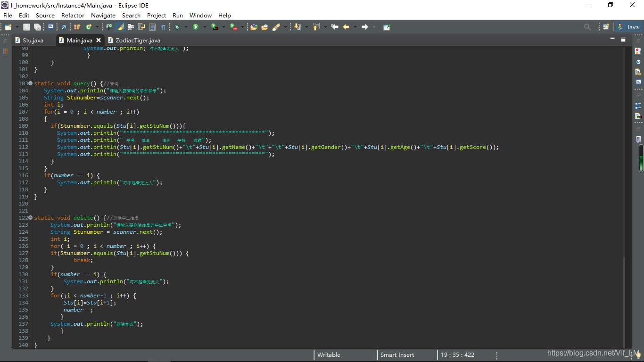Click the Open Perspective icon
The image size is (644, 362).
pyautogui.click(x=606, y=27)
